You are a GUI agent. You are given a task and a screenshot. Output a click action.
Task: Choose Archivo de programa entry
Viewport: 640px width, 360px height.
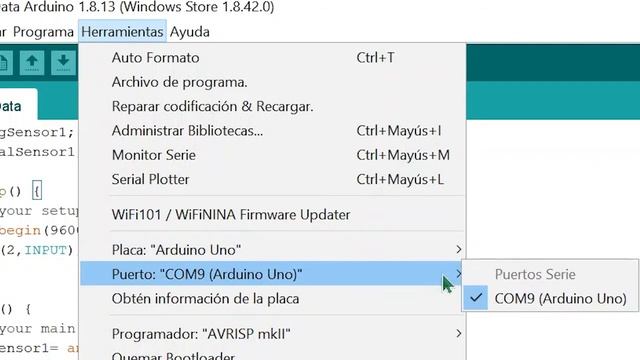pos(273,82)
